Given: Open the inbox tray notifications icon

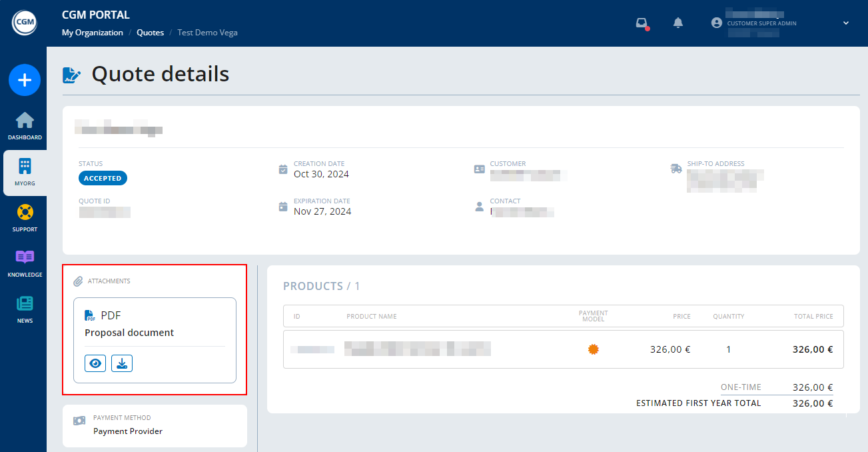Looking at the screenshot, I should pyautogui.click(x=642, y=23).
